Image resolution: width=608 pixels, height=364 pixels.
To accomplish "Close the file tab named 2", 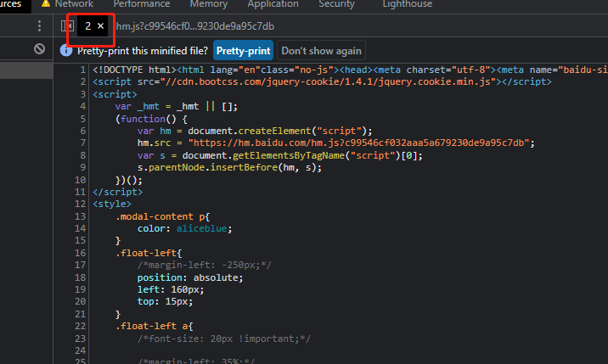I will [x=101, y=26].
